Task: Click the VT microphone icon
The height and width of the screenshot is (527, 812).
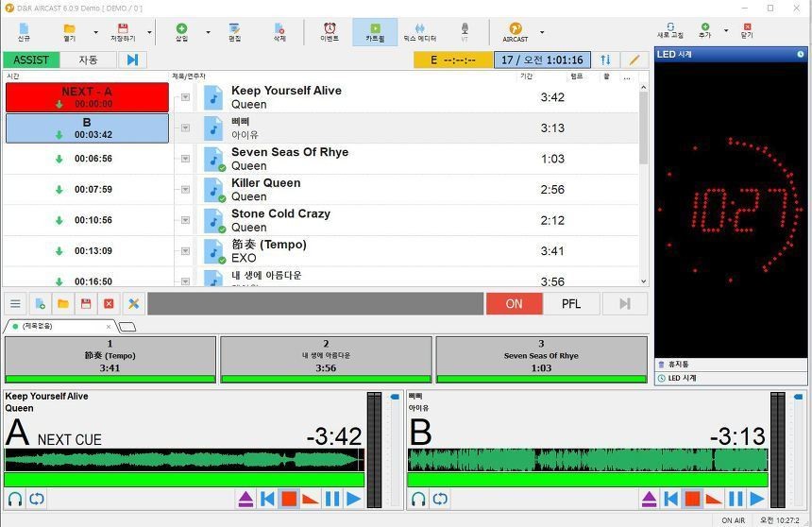Action: point(465,32)
